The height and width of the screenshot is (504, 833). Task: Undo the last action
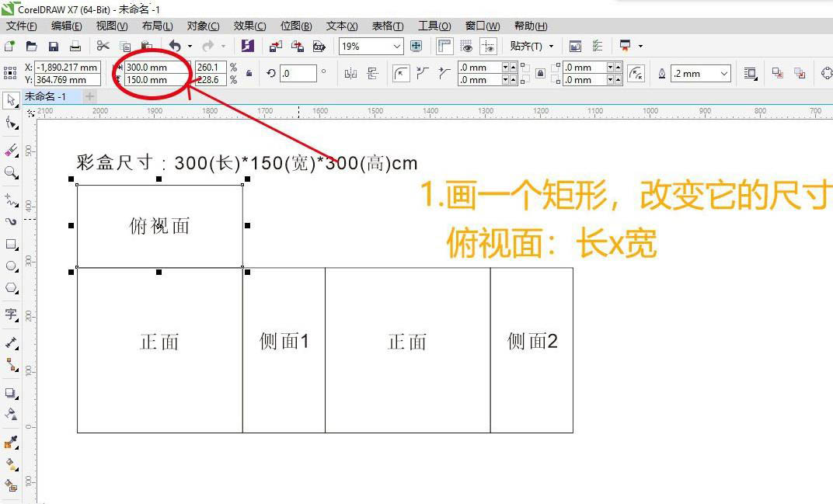point(175,45)
